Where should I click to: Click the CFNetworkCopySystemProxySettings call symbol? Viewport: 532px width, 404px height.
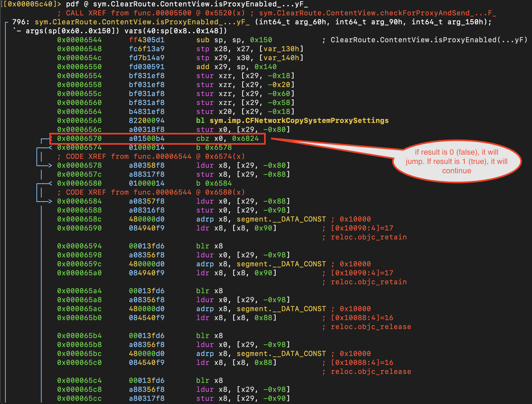tap(299, 121)
